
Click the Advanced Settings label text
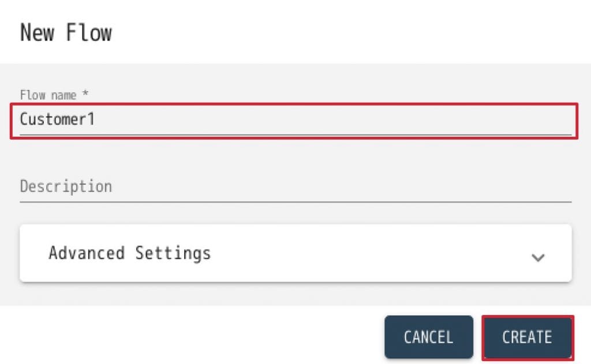pyautogui.click(x=130, y=253)
